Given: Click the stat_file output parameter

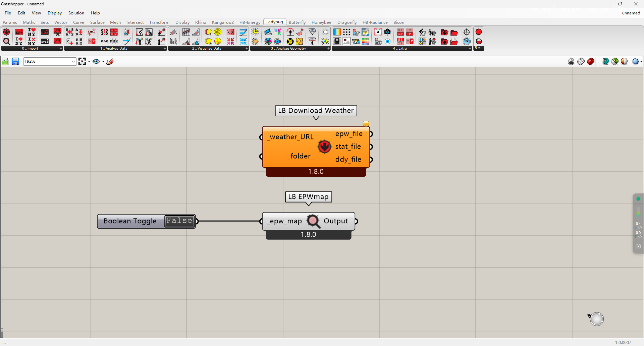Looking at the screenshot, I should [x=348, y=147].
